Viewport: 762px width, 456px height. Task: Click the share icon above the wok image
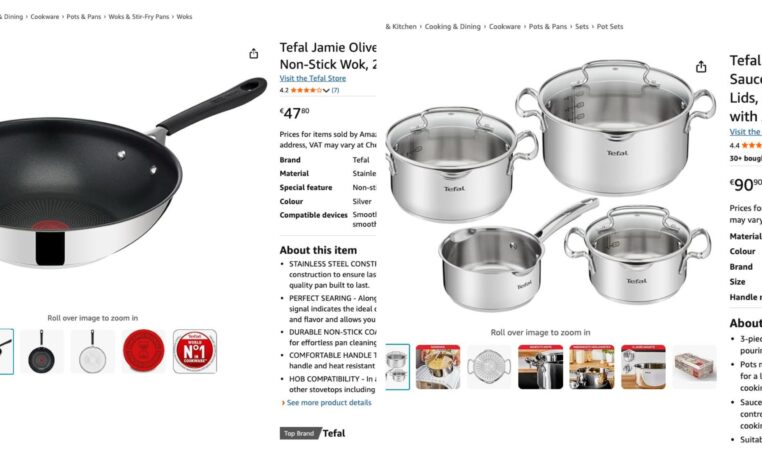(x=254, y=53)
